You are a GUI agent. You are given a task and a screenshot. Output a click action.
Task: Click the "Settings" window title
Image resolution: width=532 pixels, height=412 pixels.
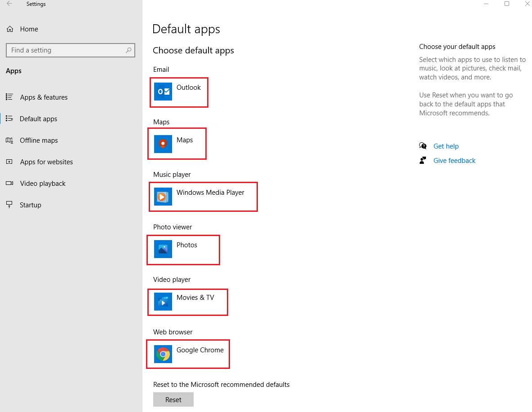(x=36, y=4)
